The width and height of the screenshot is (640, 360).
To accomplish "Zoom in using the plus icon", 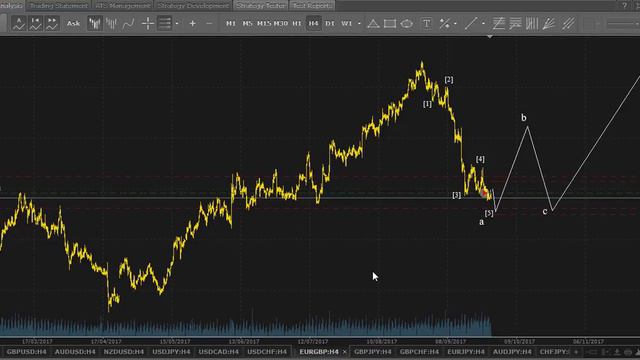I will [192, 23].
